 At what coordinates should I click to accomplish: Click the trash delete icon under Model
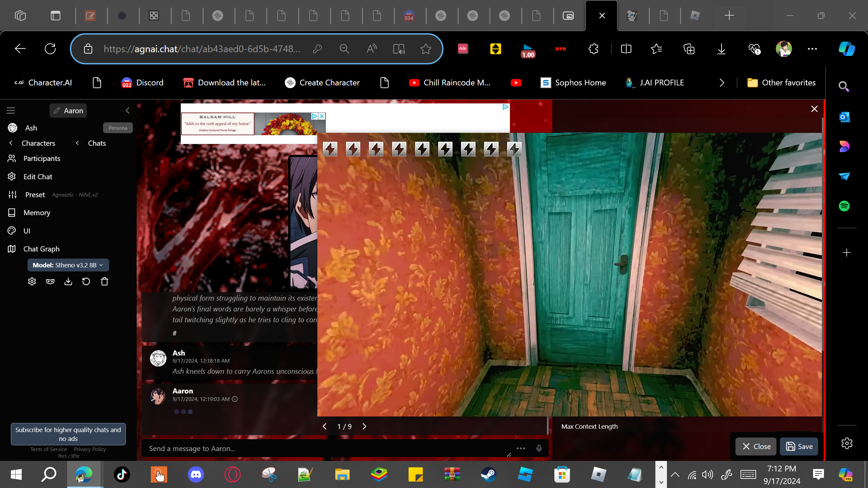(104, 282)
